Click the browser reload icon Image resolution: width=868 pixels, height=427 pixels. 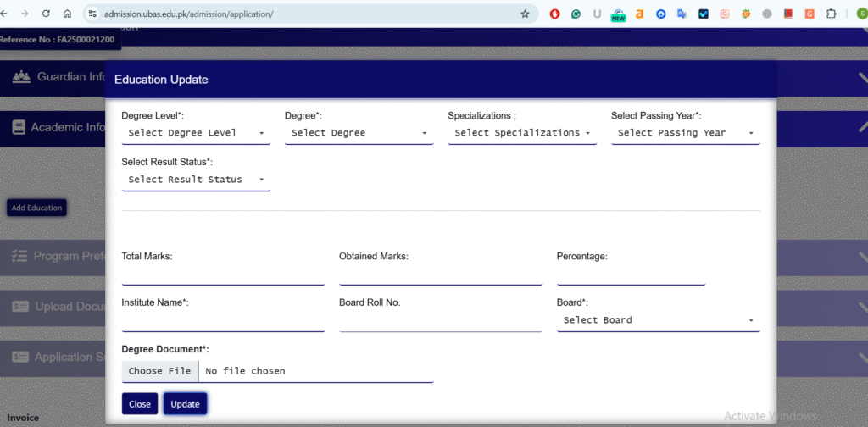pos(46,14)
